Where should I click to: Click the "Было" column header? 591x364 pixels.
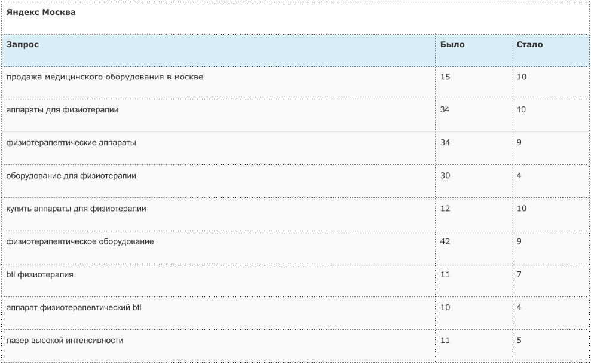click(452, 44)
